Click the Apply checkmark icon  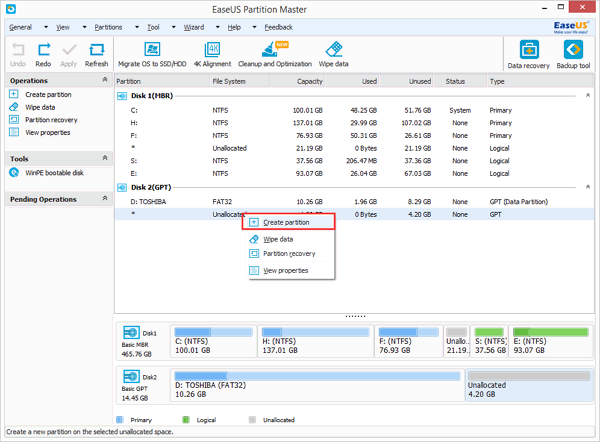pyautogui.click(x=69, y=50)
